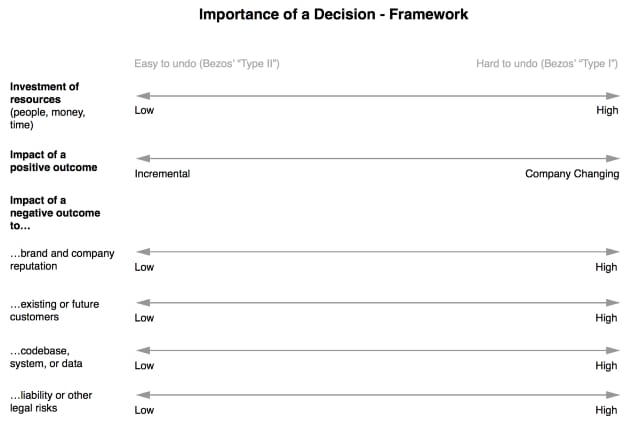Select the 'Investment of resources' row label

pos(47,106)
